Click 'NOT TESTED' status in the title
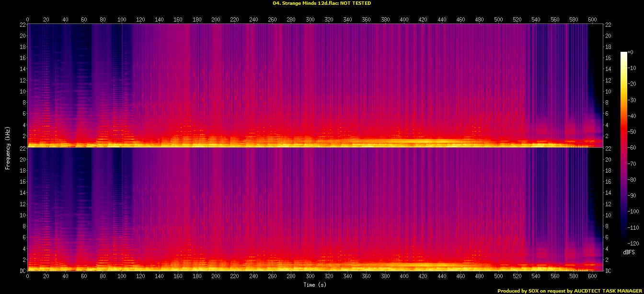This screenshot has width=644, height=294. (355, 3)
